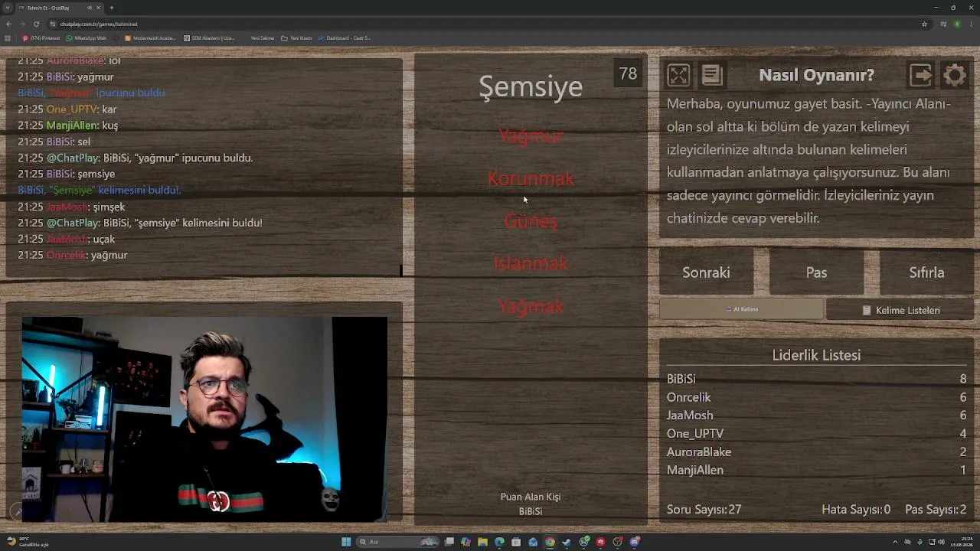Select JaaMosh in the leaderboard
This screenshot has width=980, height=551.
click(x=690, y=416)
